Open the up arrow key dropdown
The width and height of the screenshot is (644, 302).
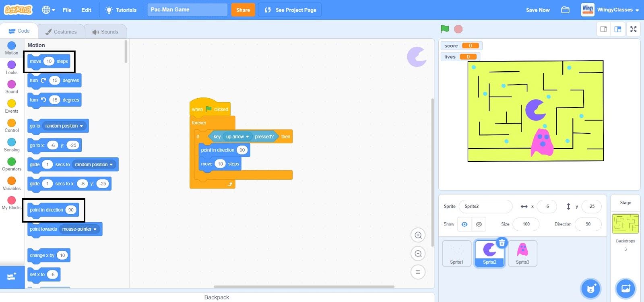click(x=237, y=137)
